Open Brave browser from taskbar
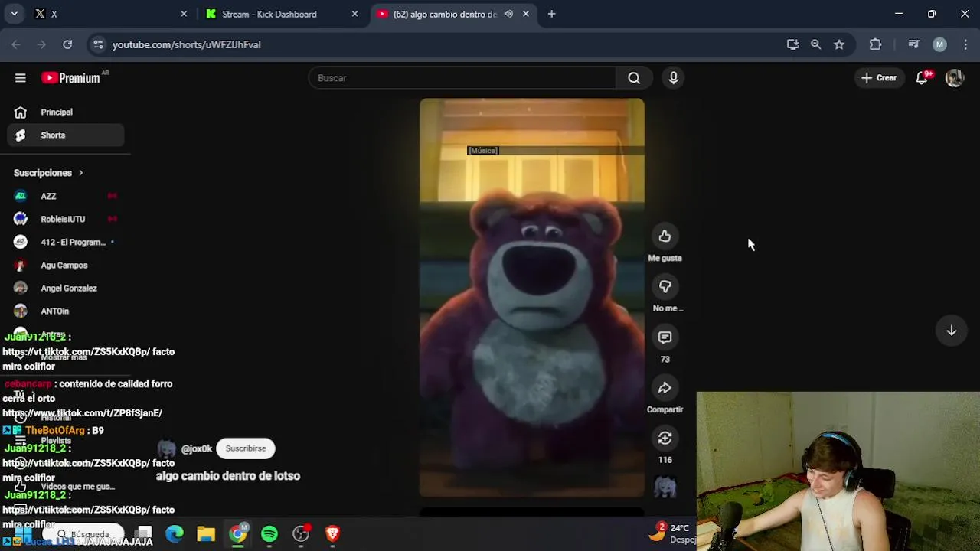Viewport: 980px width, 551px height. tap(332, 533)
